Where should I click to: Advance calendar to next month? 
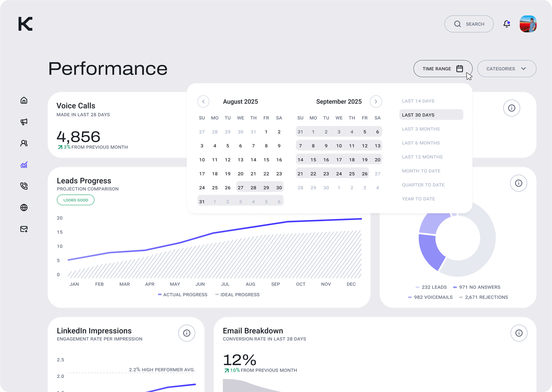[x=376, y=102]
